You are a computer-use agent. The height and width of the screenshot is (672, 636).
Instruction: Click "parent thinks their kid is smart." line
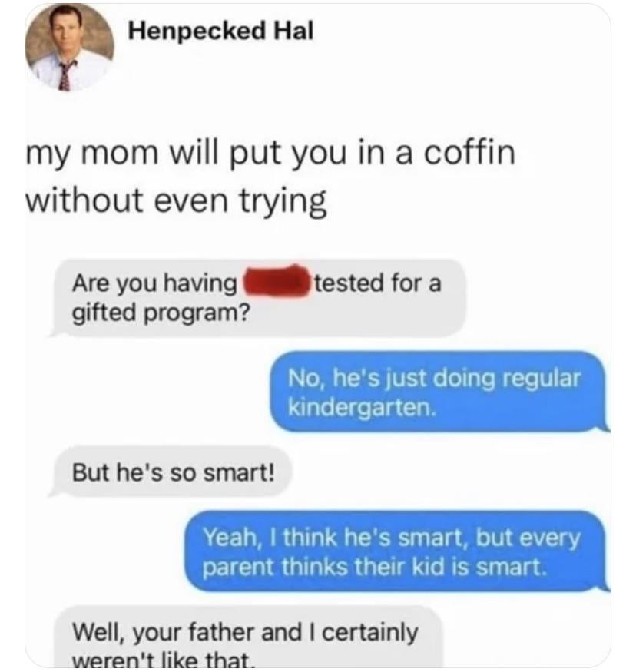click(374, 568)
